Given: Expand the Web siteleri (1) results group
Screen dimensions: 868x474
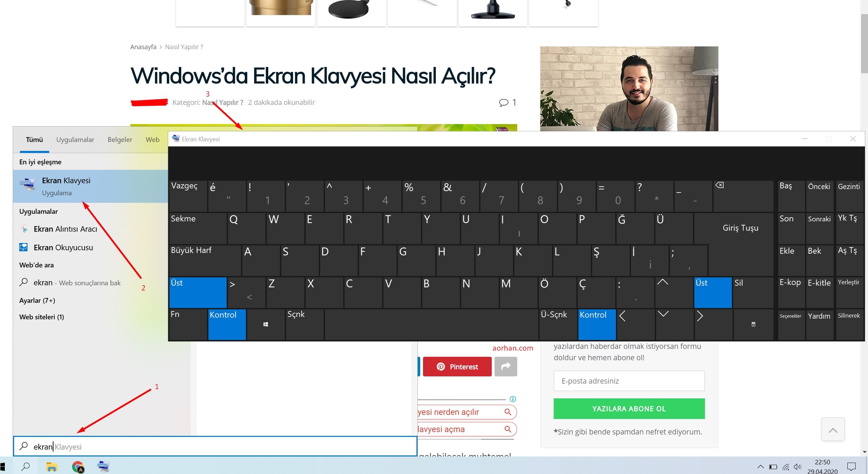Looking at the screenshot, I should 42,317.
